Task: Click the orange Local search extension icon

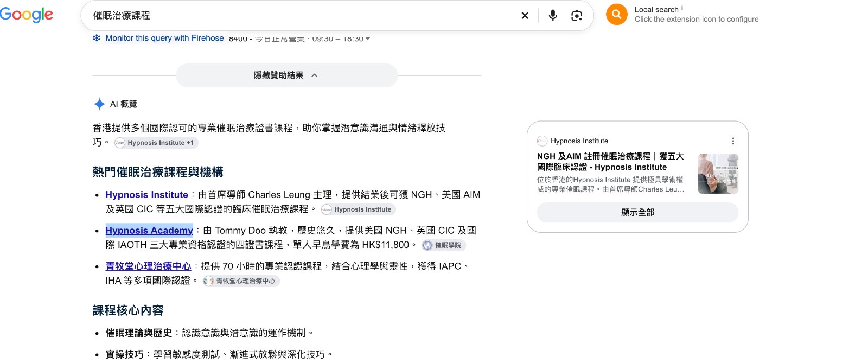Action: click(x=617, y=14)
